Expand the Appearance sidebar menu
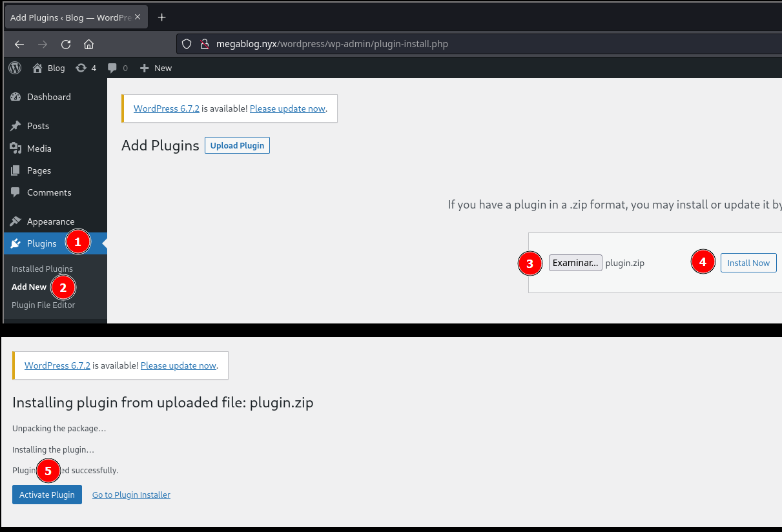This screenshot has width=782, height=532. (50, 221)
